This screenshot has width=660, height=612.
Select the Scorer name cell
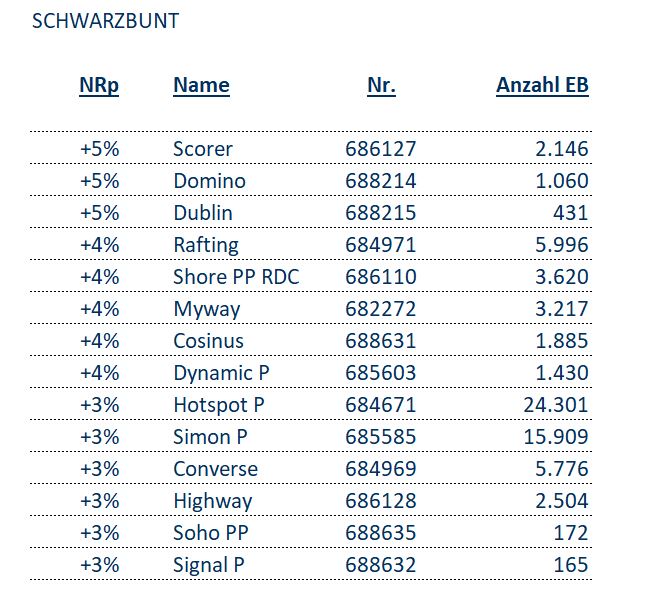[x=202, y=149]
